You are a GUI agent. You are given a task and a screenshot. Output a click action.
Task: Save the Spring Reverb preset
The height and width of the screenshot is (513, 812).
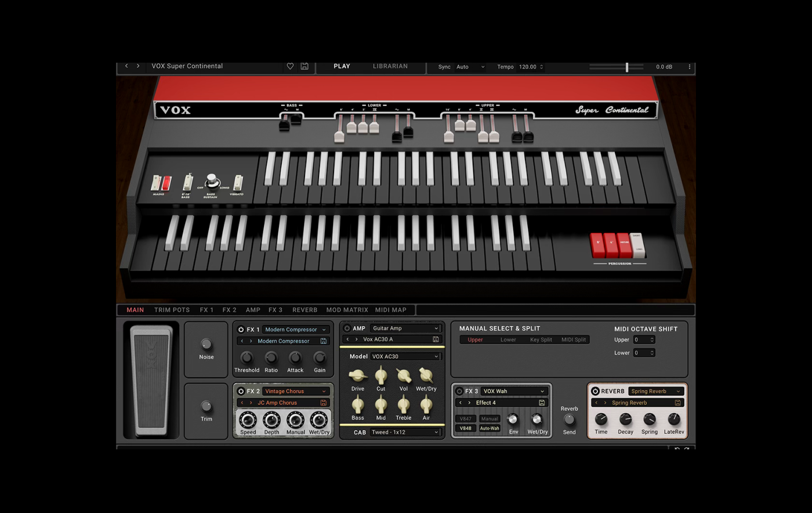click(677, 403)
